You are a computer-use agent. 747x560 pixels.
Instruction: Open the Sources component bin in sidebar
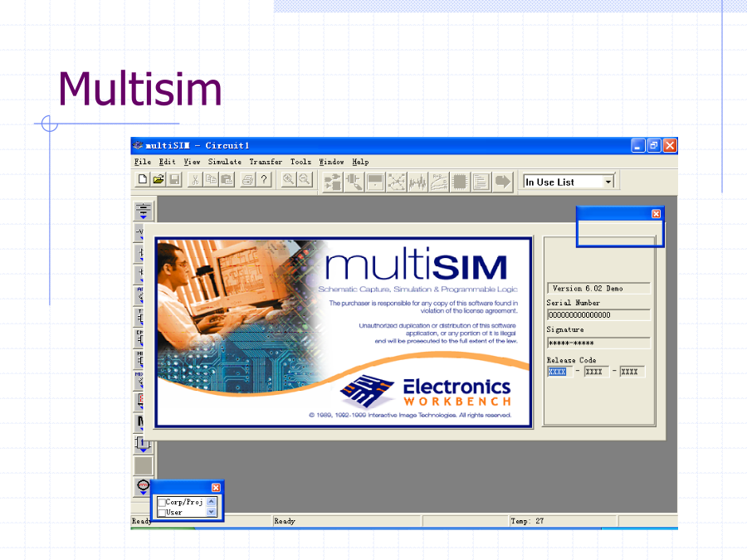coord(143,211)
